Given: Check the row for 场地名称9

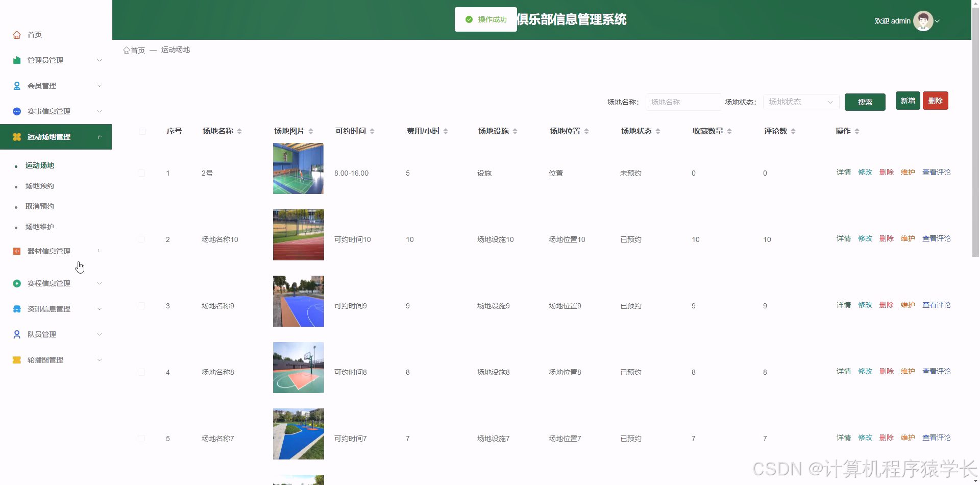Looking at the screenshot, I should click(142, 306).
